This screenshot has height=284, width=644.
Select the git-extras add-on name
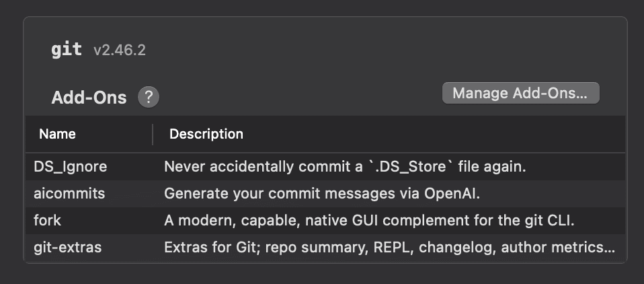tap(68, 247)
